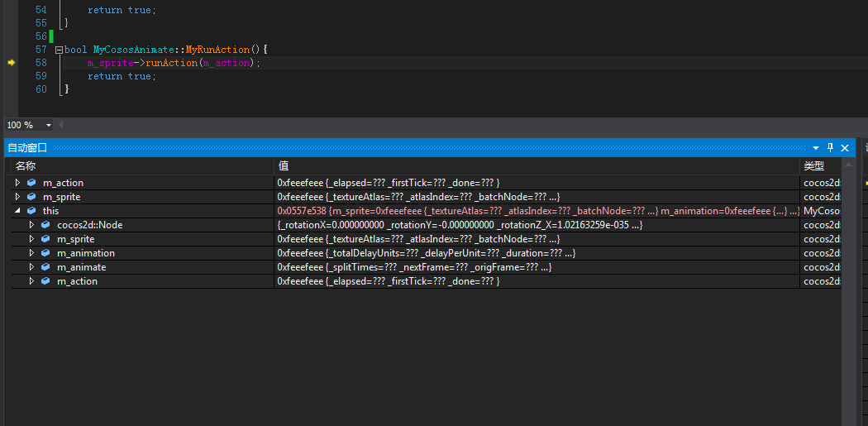
Task: Click the 'this' object cube icon
Action: click(31, 211)
